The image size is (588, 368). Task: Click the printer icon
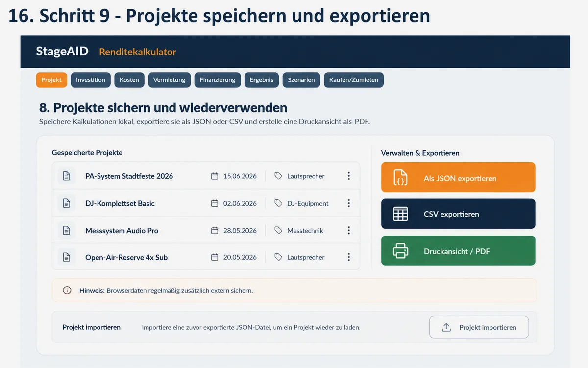[x=400, y=251]
